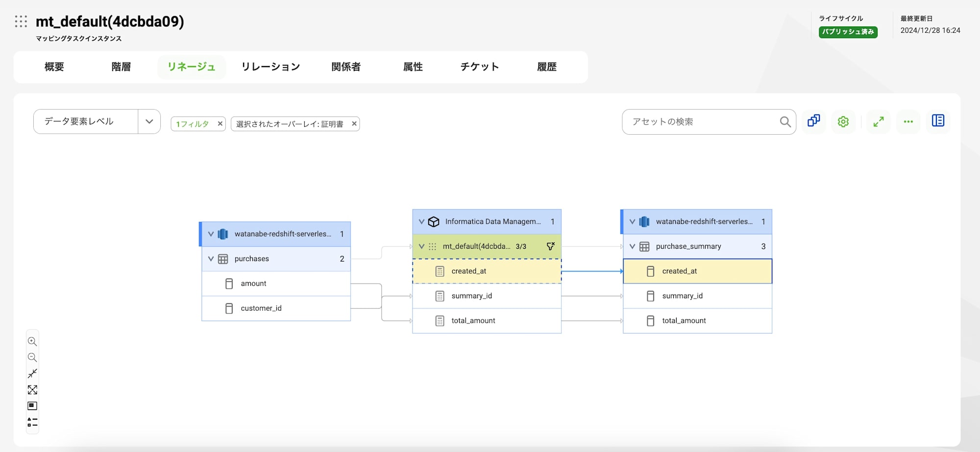The width and height of the screenshot is (980, 452).
Task: Click the search magnifier icon
Action: coord(785,122)
